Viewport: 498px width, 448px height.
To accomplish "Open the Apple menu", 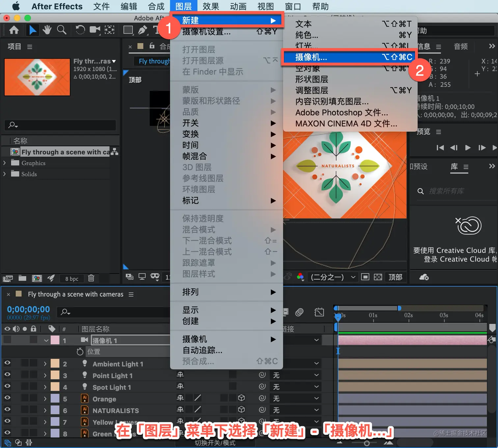I will coord(16,6).
